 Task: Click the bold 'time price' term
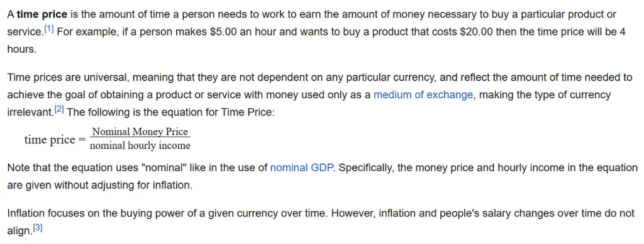(42, 15)
